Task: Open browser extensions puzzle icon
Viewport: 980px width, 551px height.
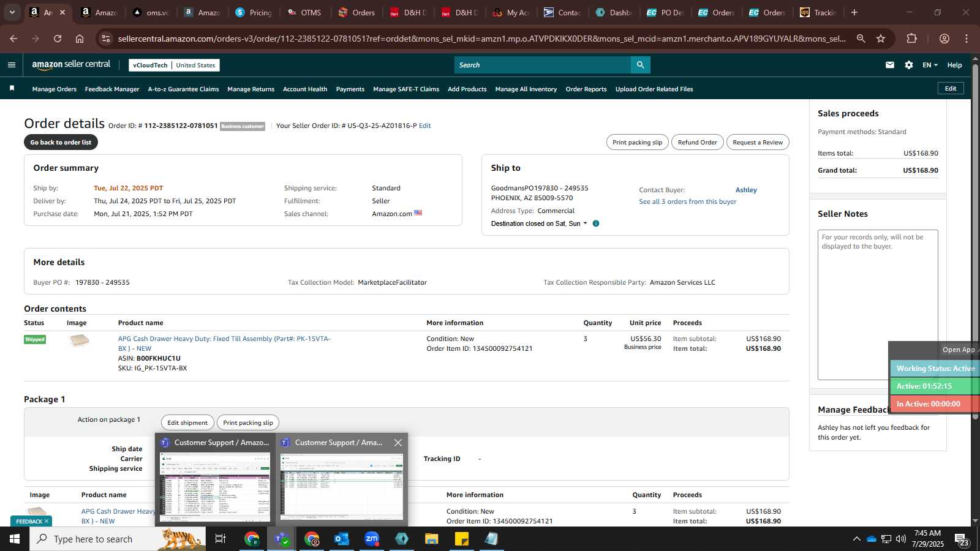Action: (912, 39)
